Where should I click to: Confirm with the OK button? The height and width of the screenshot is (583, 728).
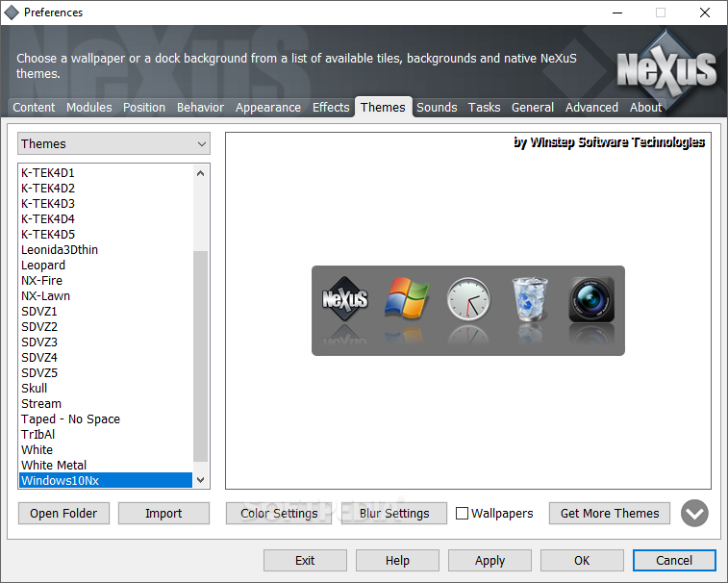(582, 561)
